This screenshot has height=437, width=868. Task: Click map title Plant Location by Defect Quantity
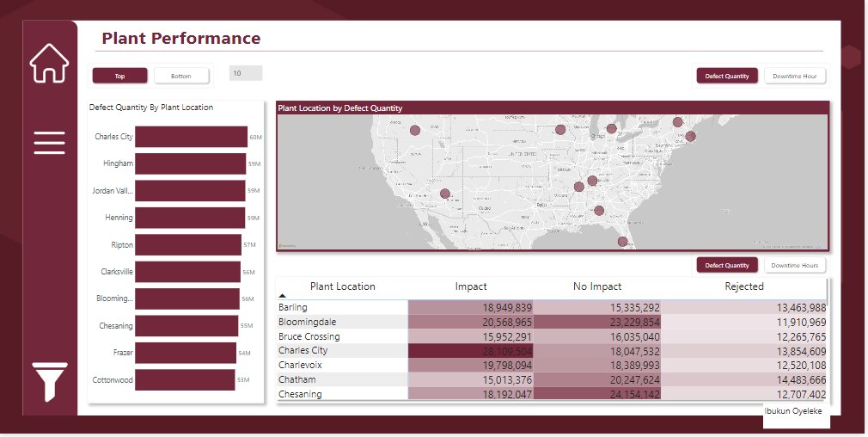point(339,108)
